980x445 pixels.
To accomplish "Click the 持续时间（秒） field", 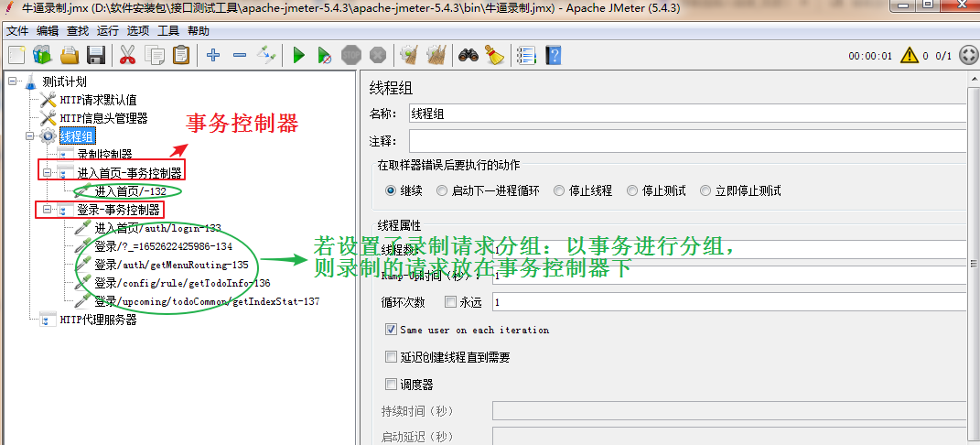I will click(x=729, y=410).
